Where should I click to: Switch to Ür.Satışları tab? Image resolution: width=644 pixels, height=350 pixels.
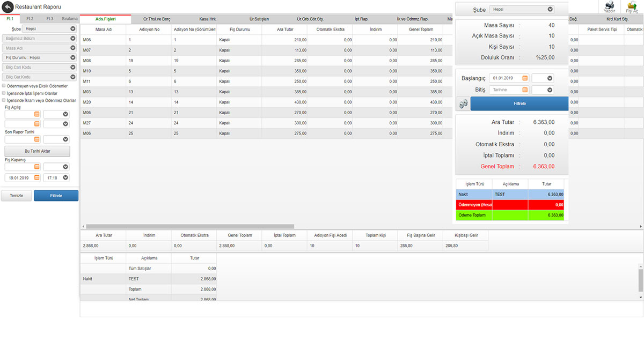coord(259,19)
